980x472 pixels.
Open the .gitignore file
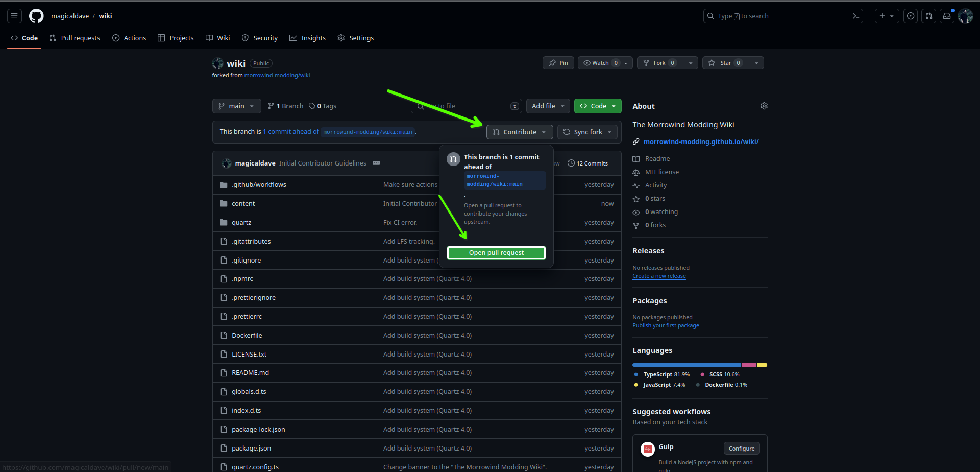(x=246, y=261)
